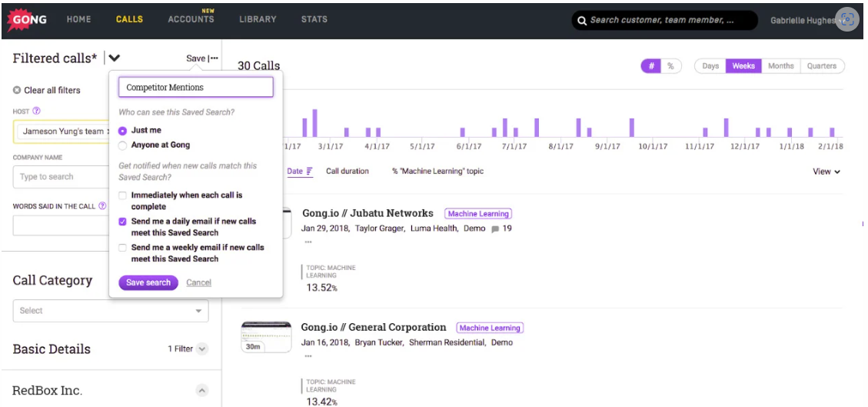Click the 13.52% topic value
868x407 pixels.
[321, 288]
